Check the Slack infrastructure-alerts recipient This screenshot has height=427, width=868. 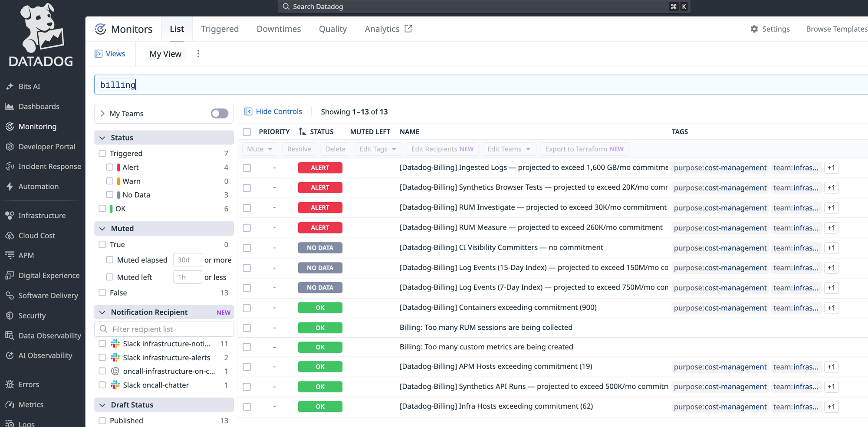coord(102,358)
